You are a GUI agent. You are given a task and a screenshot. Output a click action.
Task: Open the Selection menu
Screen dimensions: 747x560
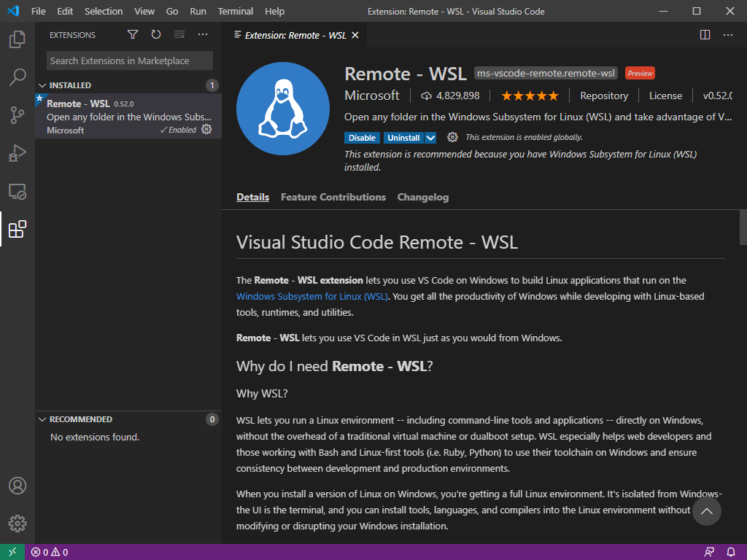[104, 11]
